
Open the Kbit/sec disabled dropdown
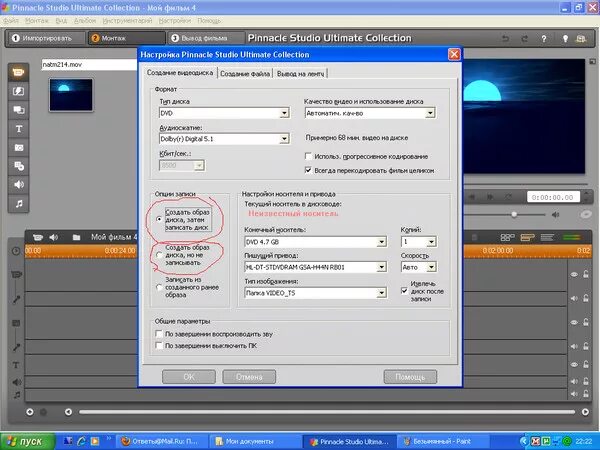coord(182,165)
